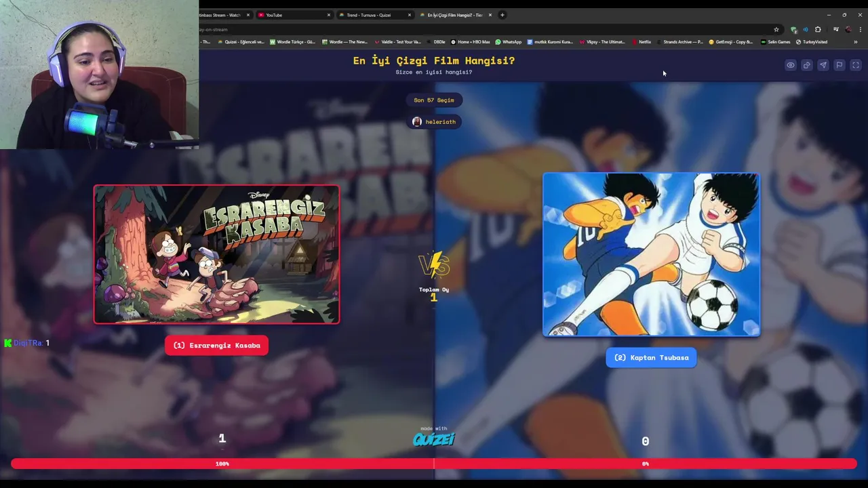Open the mutlık Kuromi bookmark
This screenshot has height=488, width=868.
tap(550, 42)
